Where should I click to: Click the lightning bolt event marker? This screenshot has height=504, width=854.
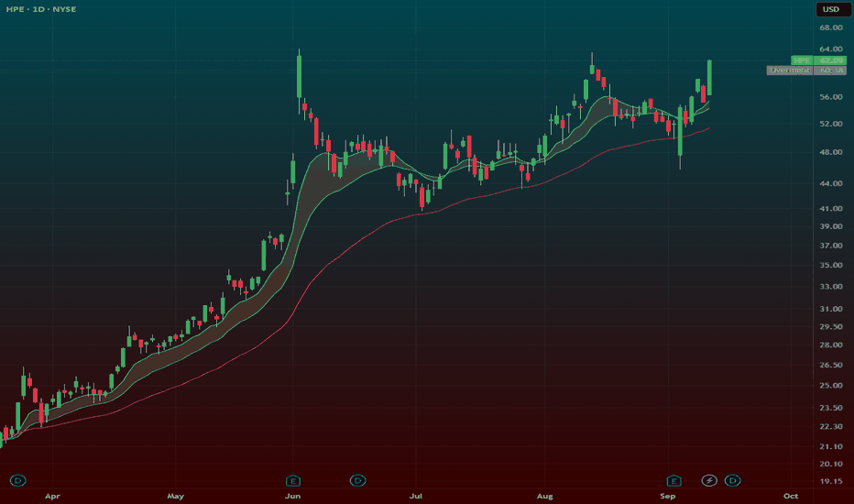tap(709, 480)
